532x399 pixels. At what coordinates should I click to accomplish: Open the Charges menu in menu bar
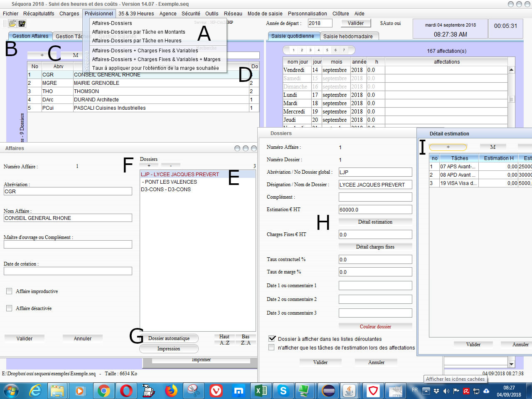coord(69,14)
